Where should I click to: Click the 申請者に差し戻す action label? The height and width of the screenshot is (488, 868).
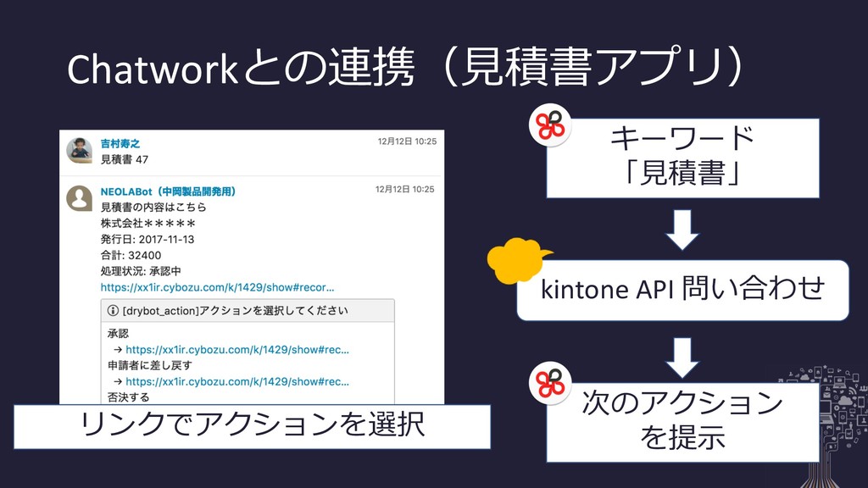click(x=150, y=365)
